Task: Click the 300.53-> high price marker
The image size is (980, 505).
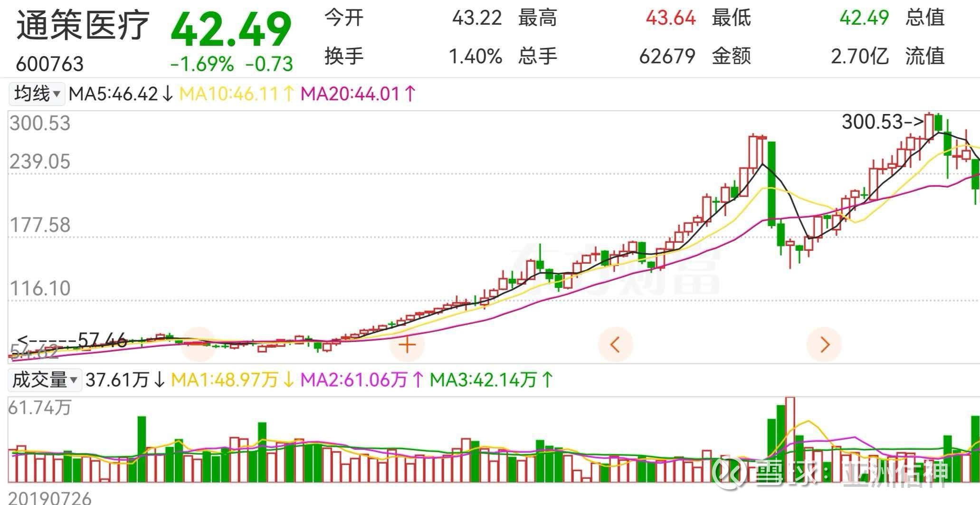Action: coord(883,122)
